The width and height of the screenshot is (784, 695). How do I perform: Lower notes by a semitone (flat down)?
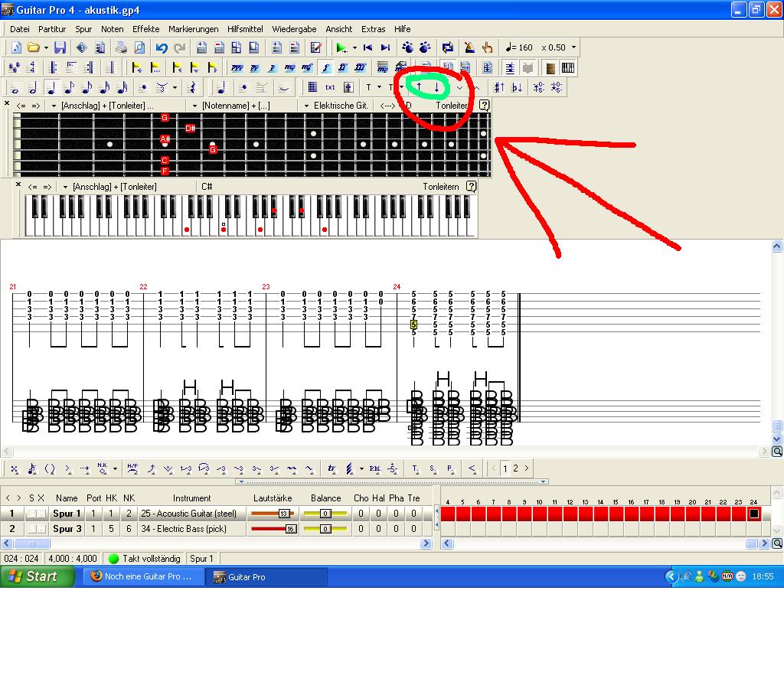pyautogui.click(x=517, y=87)
